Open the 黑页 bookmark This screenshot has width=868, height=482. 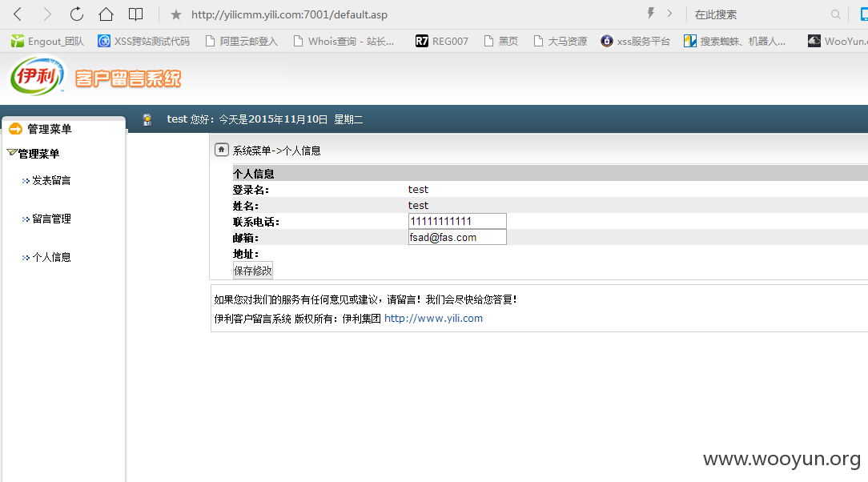(501, 41)
